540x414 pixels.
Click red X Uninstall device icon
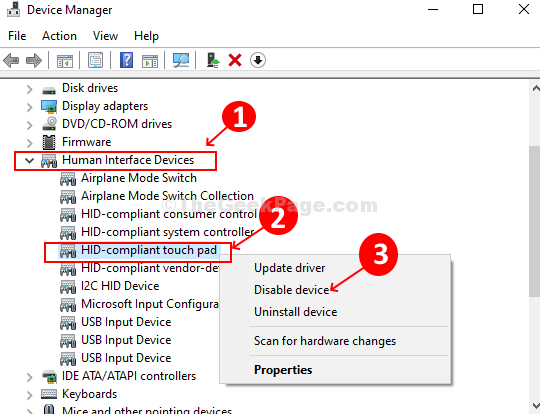[235, 60]
